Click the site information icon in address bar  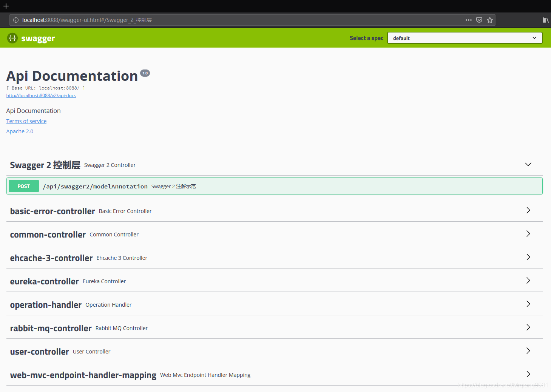pos(16,20)
